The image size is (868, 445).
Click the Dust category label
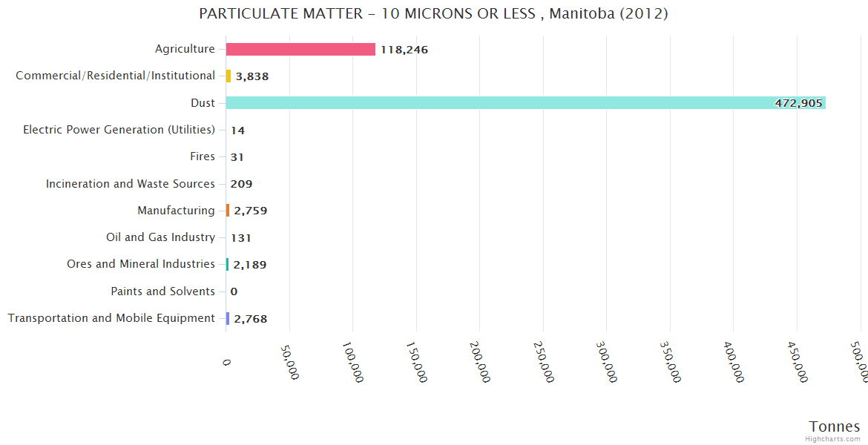coord(203,103)
